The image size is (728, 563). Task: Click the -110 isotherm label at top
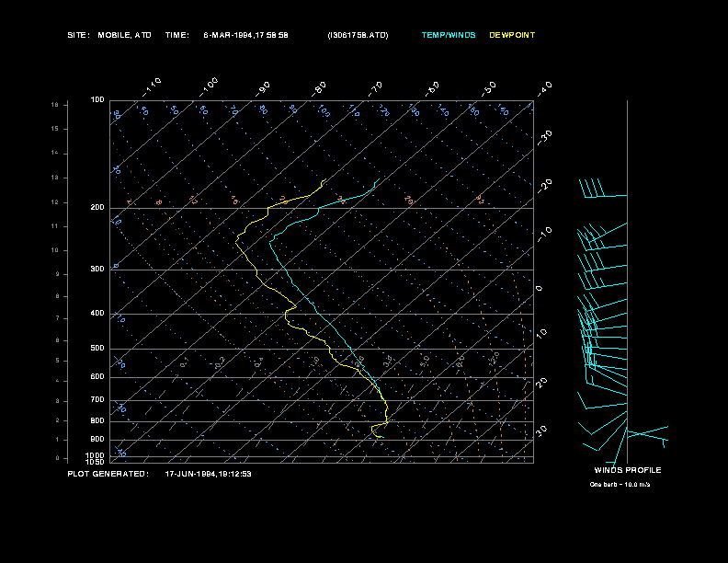(x=152, y=87)
